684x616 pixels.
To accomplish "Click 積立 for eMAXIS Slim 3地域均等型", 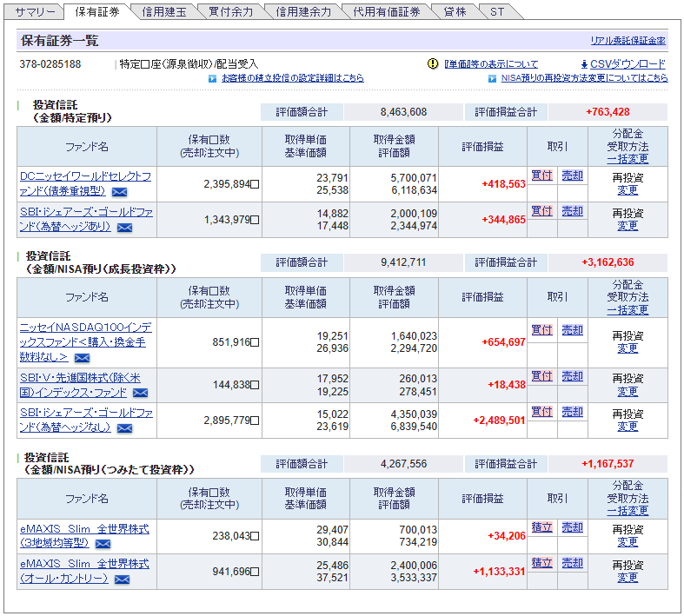I will point(541,527).
